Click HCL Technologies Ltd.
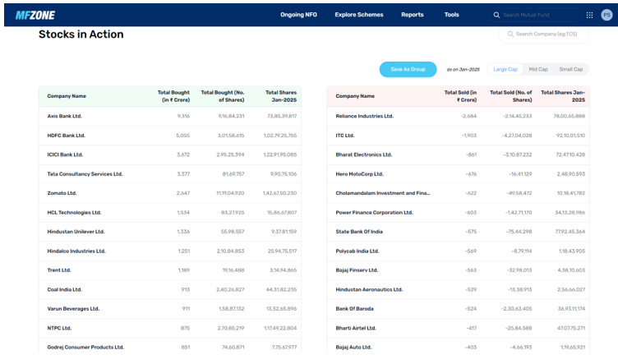The image size is (618, 364). [74, 213]
